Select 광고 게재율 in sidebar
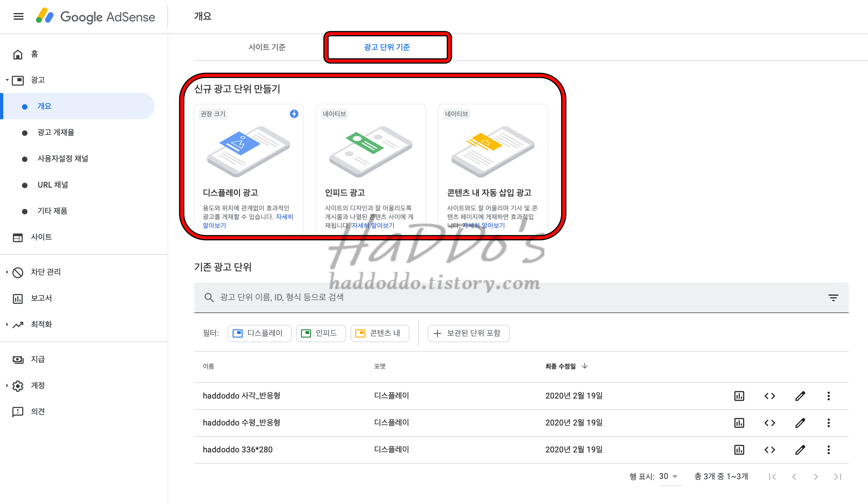 coord(56,132)
